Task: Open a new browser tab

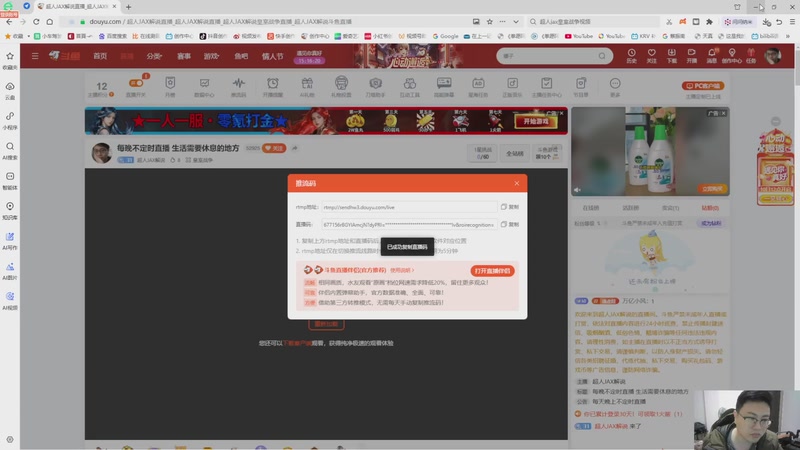Action: coord(129,7)
